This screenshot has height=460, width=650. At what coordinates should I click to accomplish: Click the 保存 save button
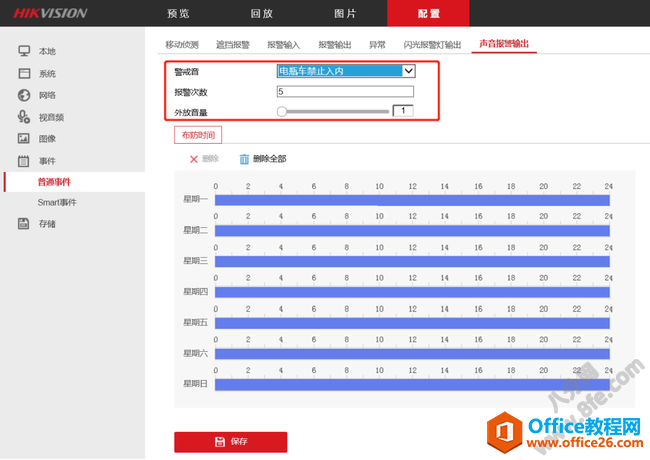pyautogui.click(x=230, y=442)
